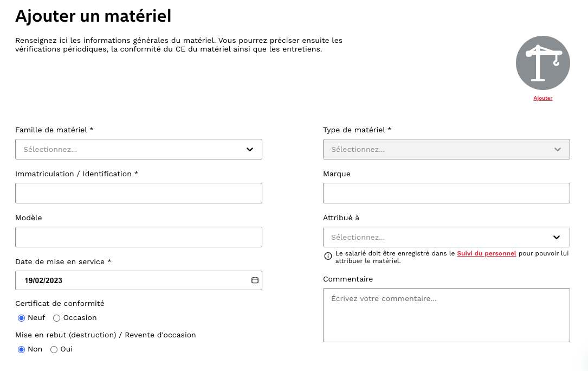The height and width of the screenshot is (371, 588).
Task: Click the Type de matériel chevron
Action: point(558,149)
